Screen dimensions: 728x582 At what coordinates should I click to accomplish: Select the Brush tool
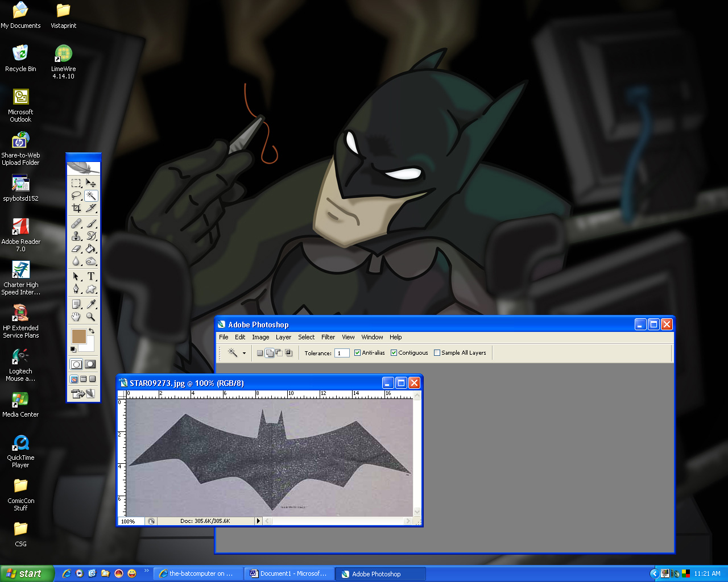pos(91,223)
